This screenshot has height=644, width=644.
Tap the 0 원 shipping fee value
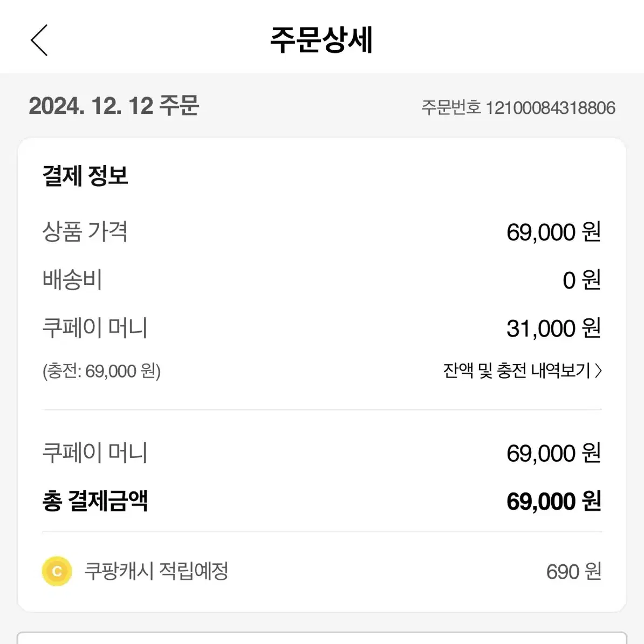click(581, 280)
